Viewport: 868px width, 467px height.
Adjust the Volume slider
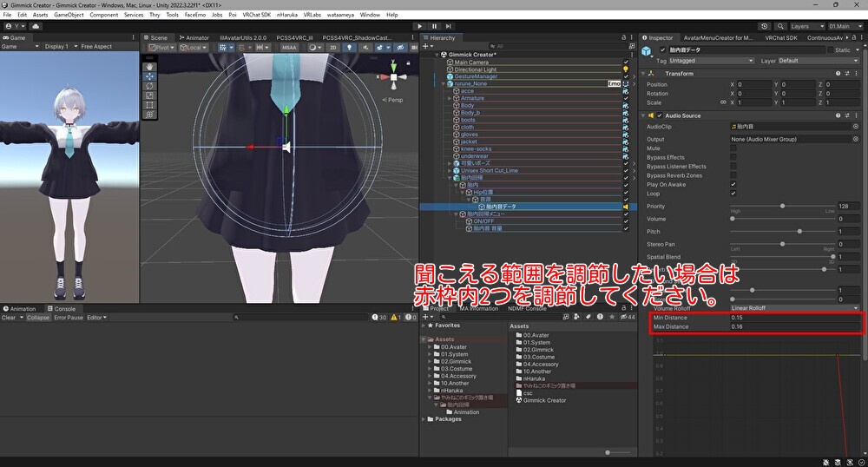783,219
